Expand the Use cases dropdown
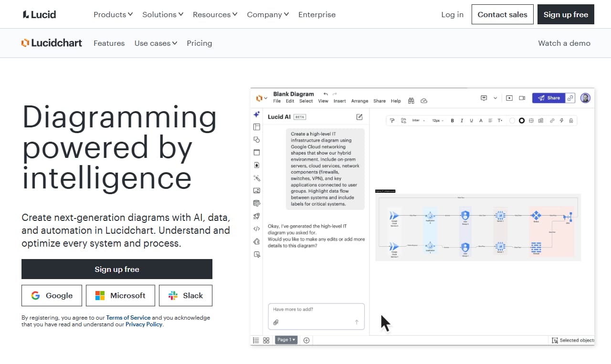 click(x=156, y=43)
